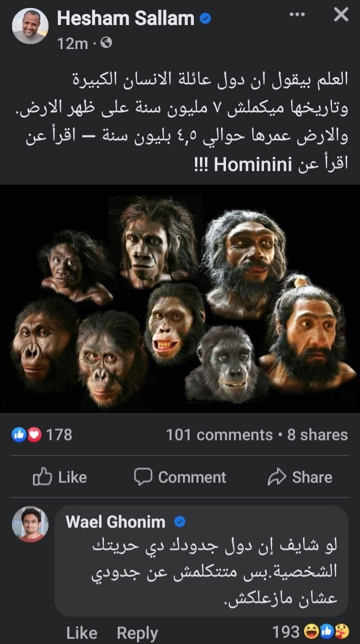Click Wael Ghonim's verified badge
Screen dimensions: 360x644
coord(179,522)
